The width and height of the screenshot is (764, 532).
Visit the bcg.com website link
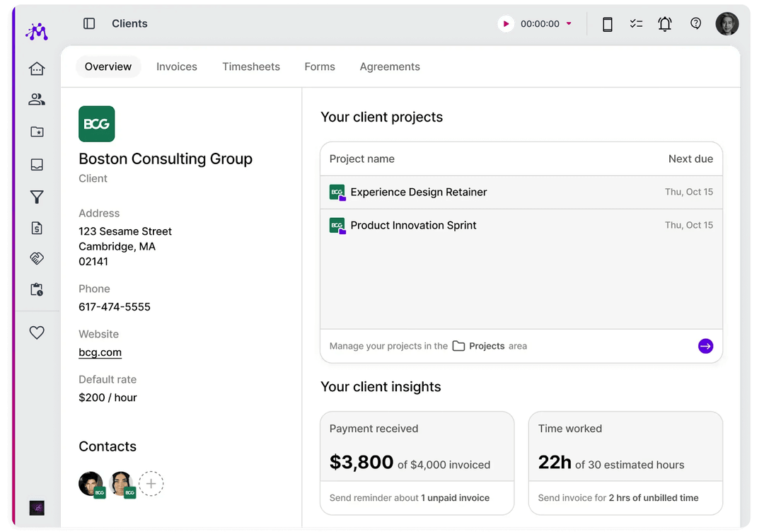click(x=99, y=352)
